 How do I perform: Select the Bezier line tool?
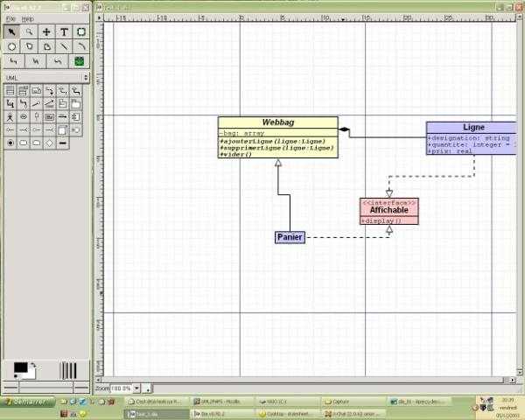pos(57,61)
